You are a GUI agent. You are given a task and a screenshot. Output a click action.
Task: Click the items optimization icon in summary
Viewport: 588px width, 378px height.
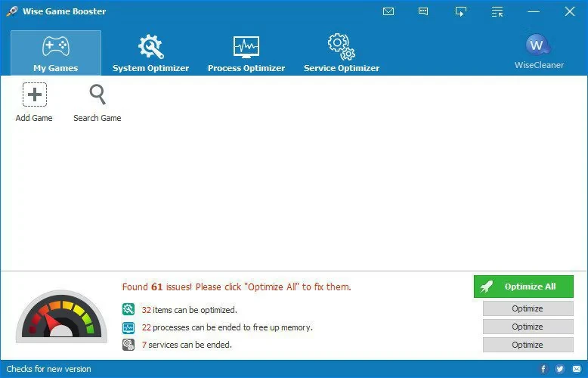coord(128,309)
